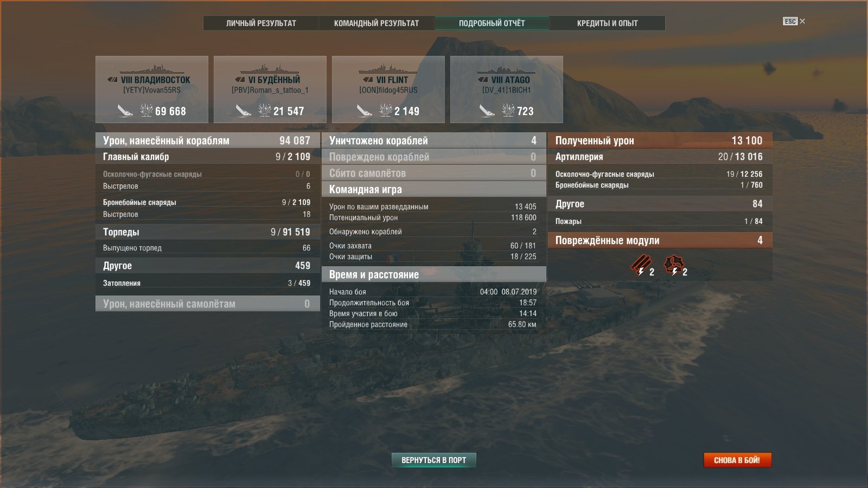The height and width of the screenshot is (488, 868).
Task: Select the Подробный отчёт tab
Action: pyautogui.click(x=492, y=23)
